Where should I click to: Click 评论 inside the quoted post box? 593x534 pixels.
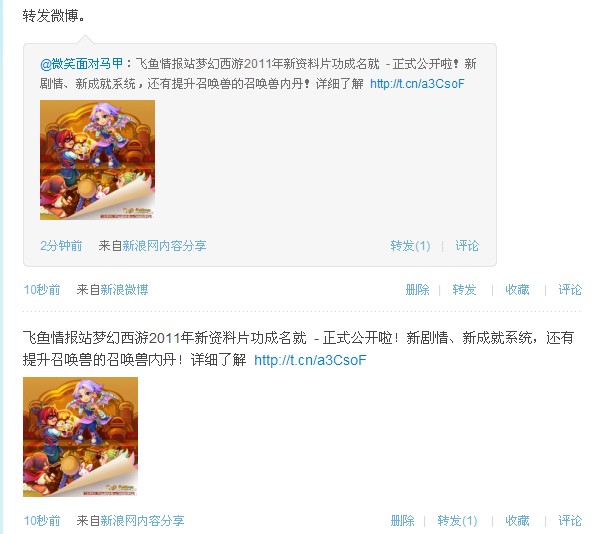467,246
